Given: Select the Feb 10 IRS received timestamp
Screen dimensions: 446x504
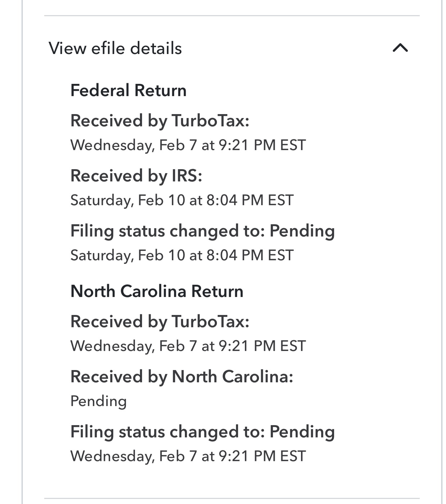Looking at the screenshot, I should pos(182,201).
